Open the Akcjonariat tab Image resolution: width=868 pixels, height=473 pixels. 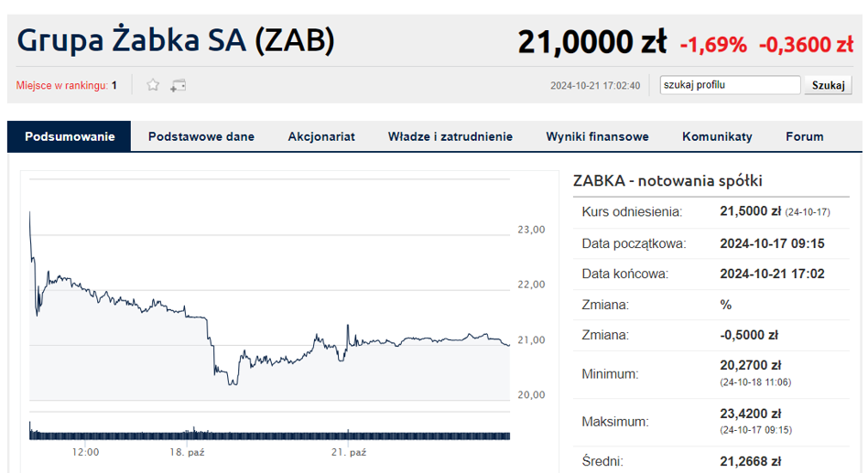pos(321,136)
